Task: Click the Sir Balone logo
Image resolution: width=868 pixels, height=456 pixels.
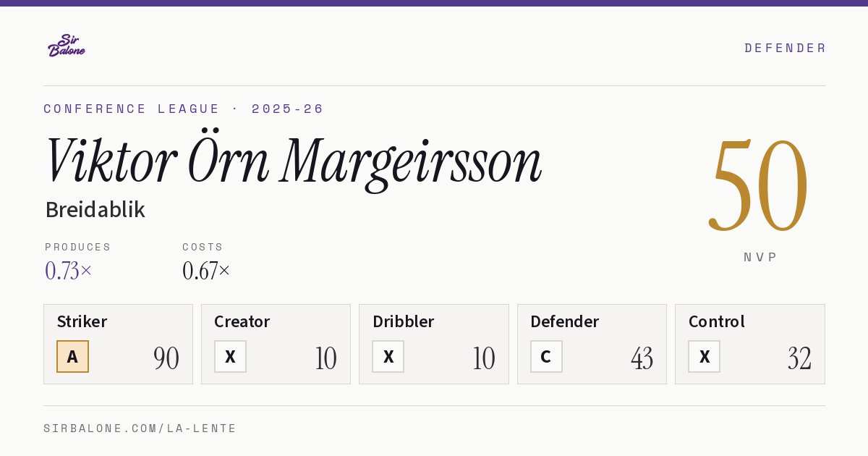Action: (67, 46)
